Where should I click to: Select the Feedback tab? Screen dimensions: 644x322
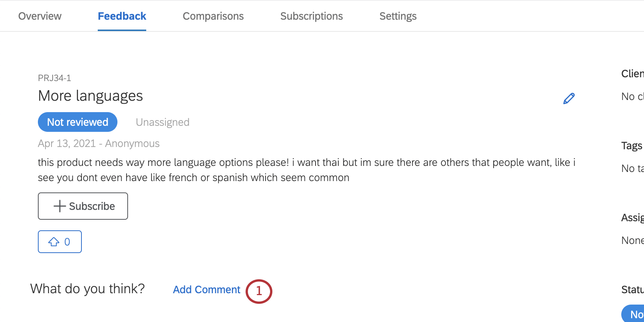point(122,16)
